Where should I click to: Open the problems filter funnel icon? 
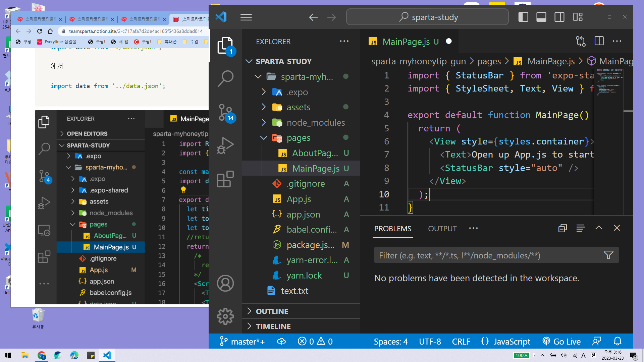(x=608, y=255)
